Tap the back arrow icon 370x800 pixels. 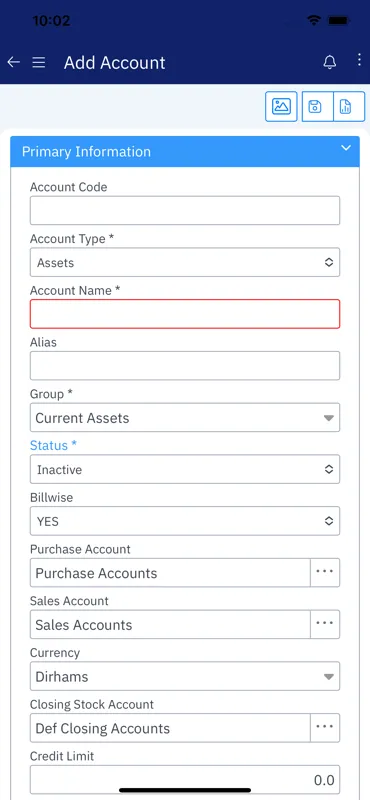(x=13, y=62)
